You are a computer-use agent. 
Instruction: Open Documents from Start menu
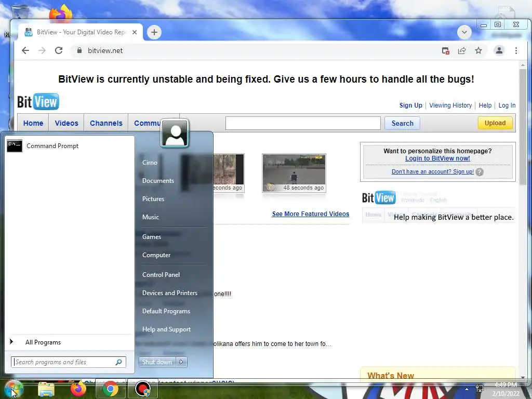(158, 181)
